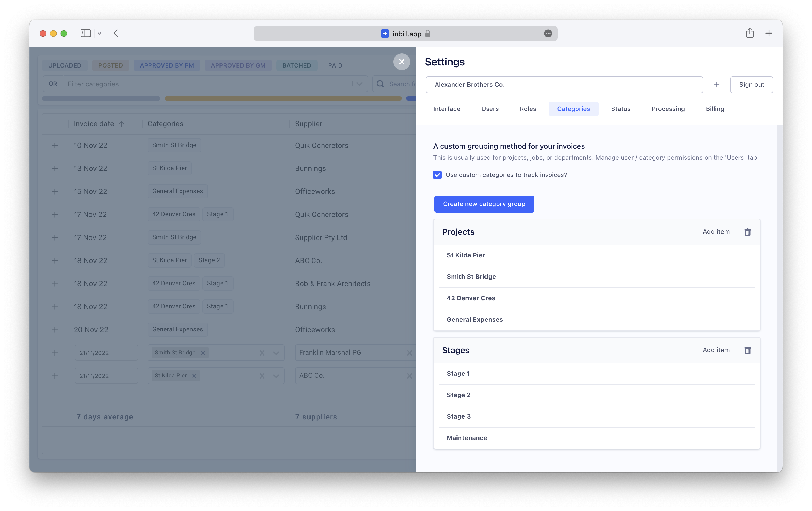Image resolution: width=812 pixels, height=511 pixels.
Task: Expand sidebar options chevron next to sidebar icon
Action: pos(99,34)
